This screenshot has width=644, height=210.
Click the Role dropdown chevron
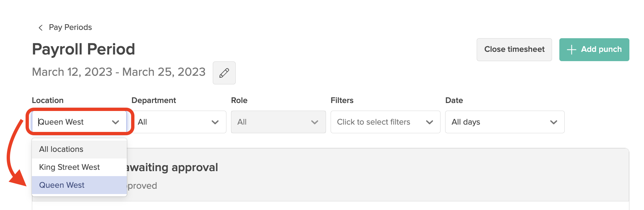pos(315,122)
